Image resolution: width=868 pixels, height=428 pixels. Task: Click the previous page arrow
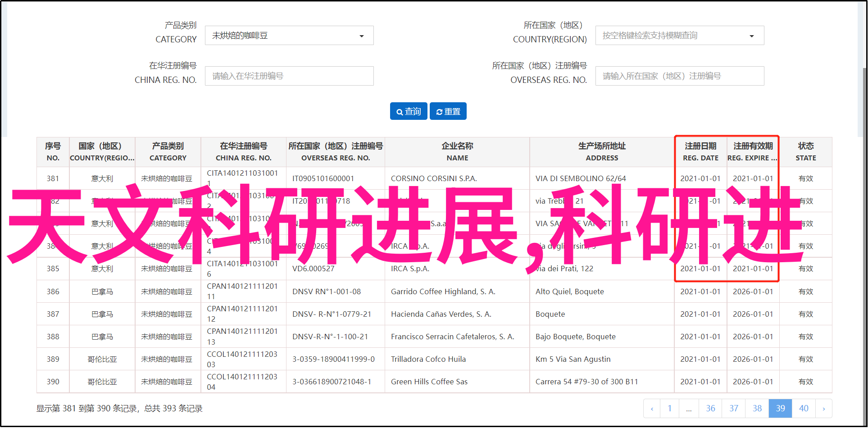click(652, 409)
